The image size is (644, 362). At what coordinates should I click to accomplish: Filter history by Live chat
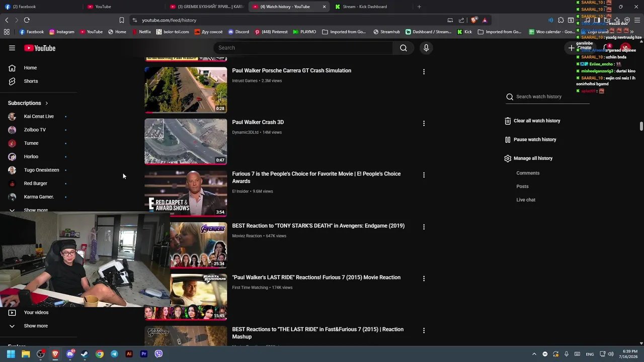pyautogui.click(x=526, y=200)
